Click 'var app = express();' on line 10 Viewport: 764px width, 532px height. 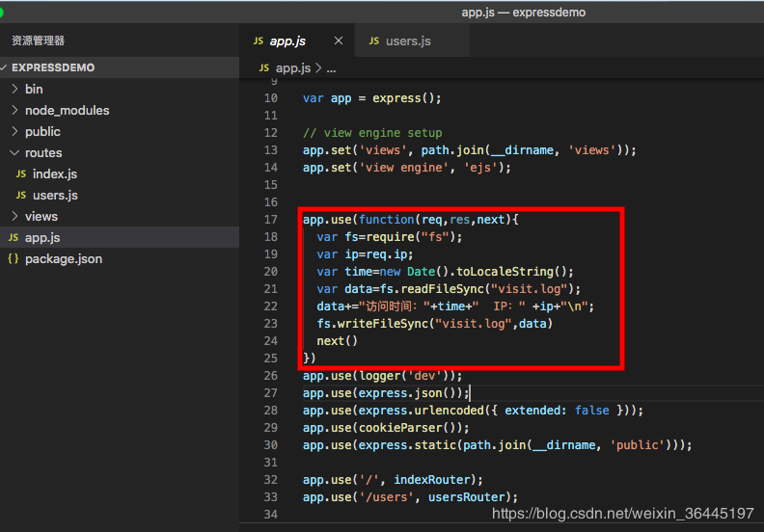tap(371, 98)
